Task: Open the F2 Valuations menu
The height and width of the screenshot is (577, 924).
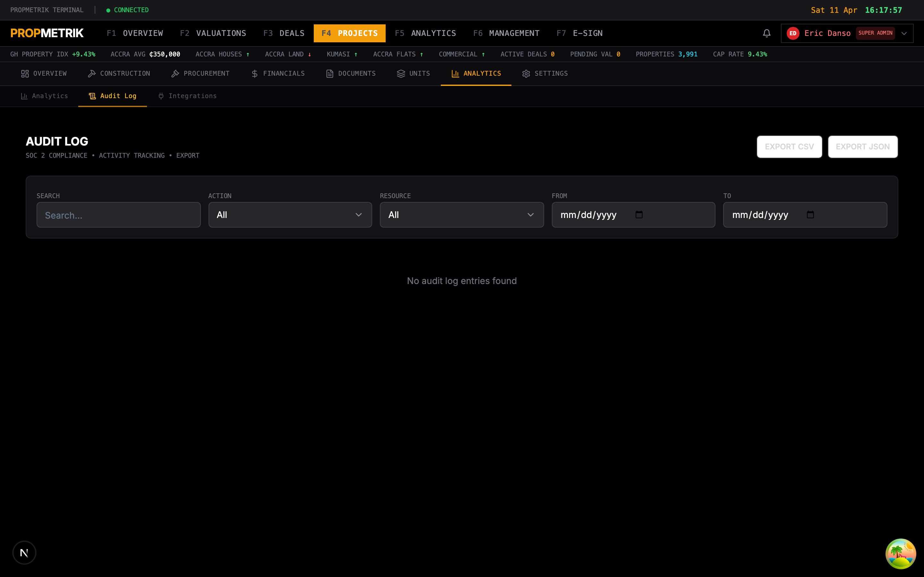Action: coord(213,33)
